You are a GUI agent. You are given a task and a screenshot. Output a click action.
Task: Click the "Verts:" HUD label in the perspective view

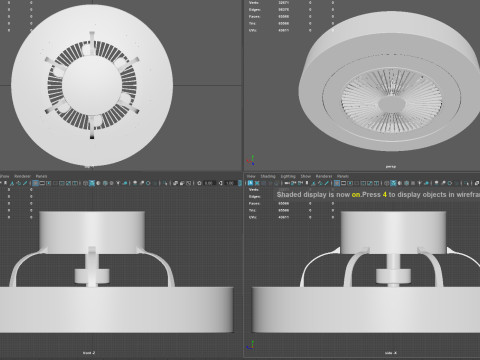tap(254, 3)
